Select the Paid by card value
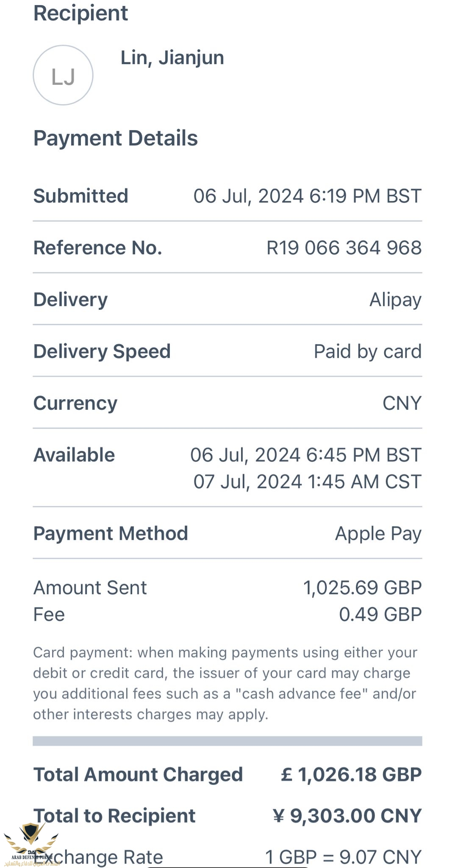 click(367, 351)
